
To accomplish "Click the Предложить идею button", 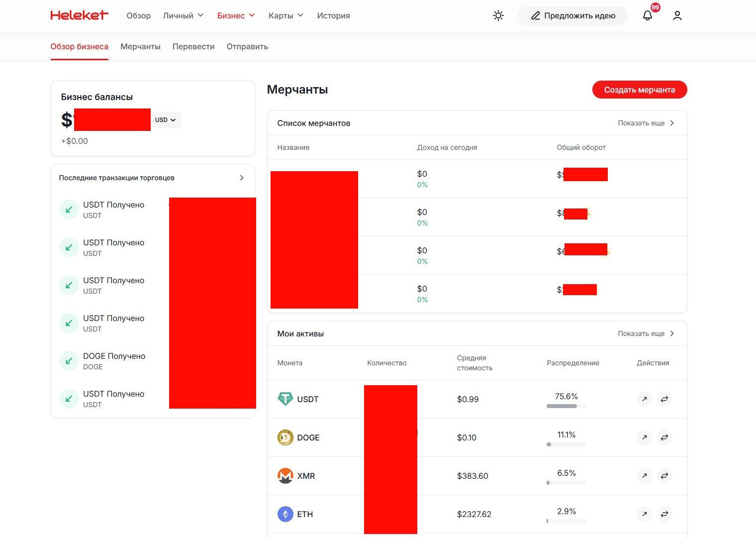I will (x=573, y=15).
